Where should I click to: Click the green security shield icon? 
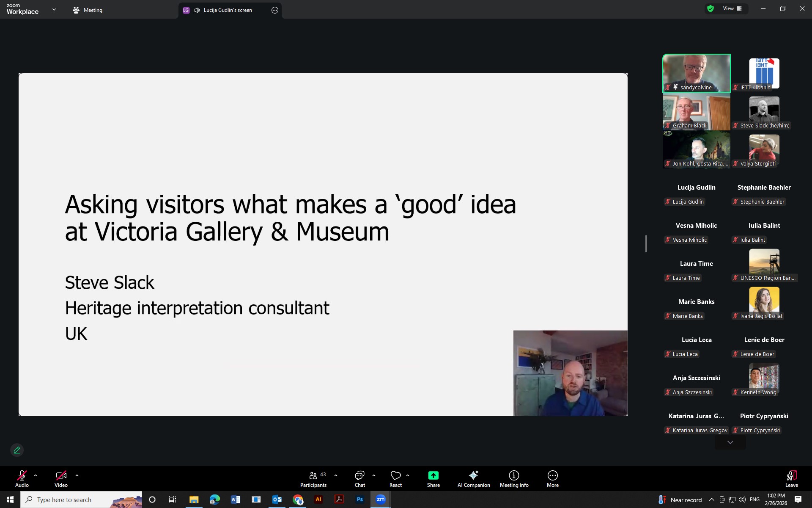coord(710,8)
